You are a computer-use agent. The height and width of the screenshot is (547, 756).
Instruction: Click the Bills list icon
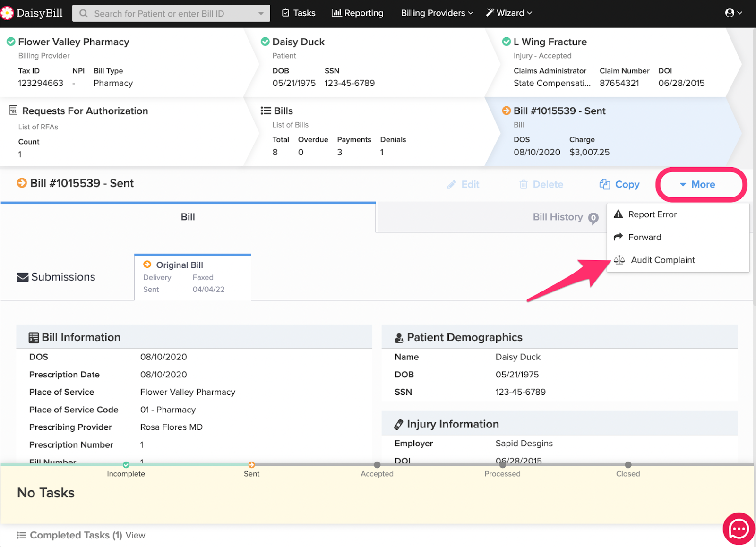tap(266, 111)
